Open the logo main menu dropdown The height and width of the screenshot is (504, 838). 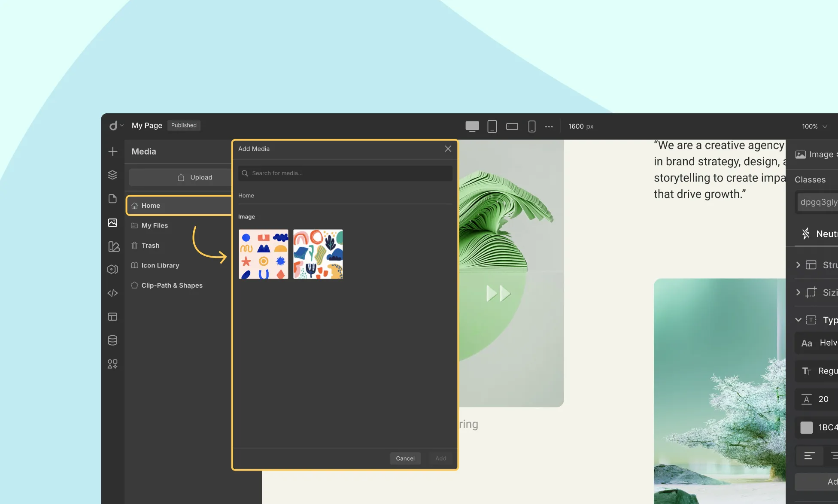(x=116, y=125)
